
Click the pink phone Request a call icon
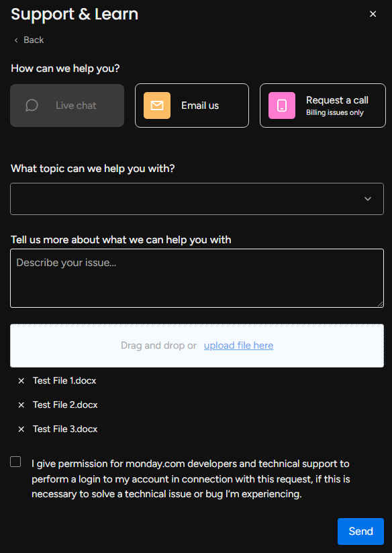coord(282,105)
